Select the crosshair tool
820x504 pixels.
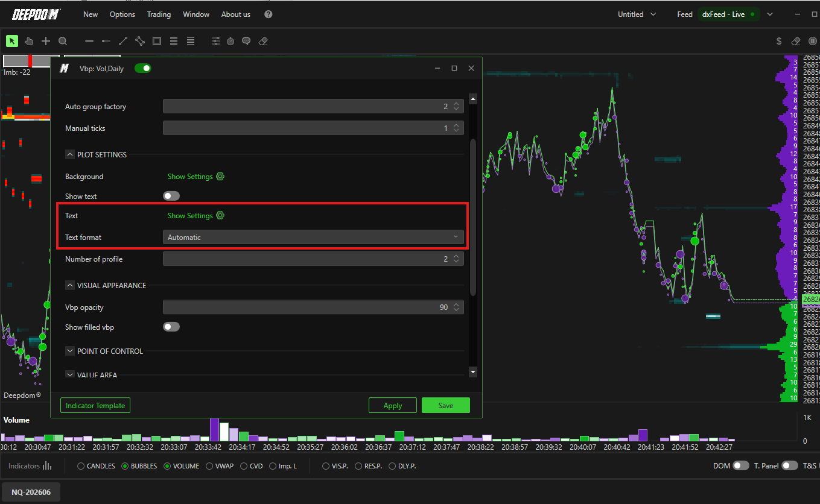[46, 41]
